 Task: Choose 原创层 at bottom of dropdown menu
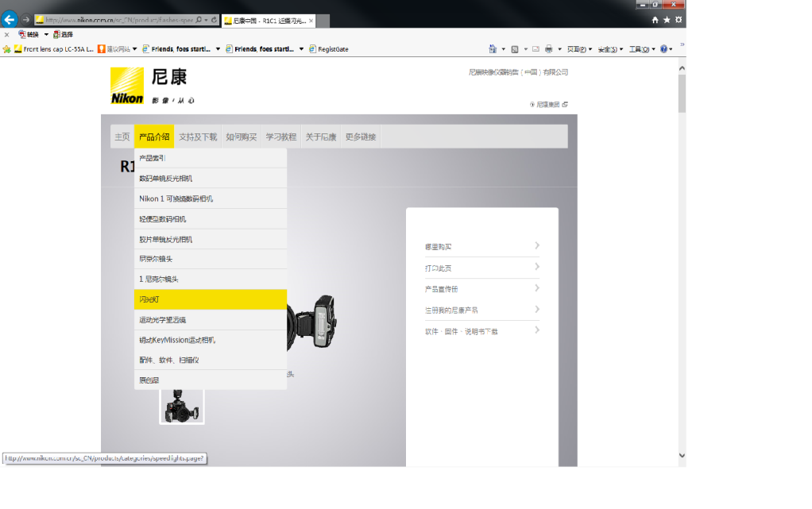click(x=211, y=380)
